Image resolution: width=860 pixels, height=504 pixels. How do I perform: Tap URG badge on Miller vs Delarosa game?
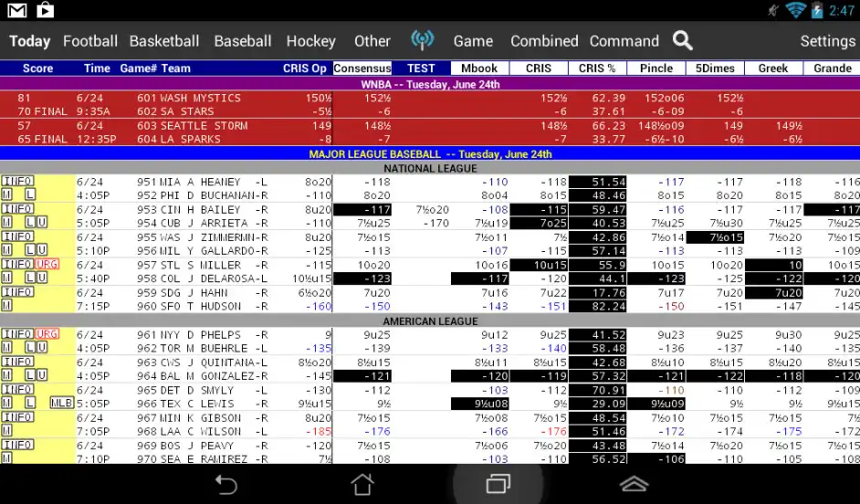[x=47, y=265]
